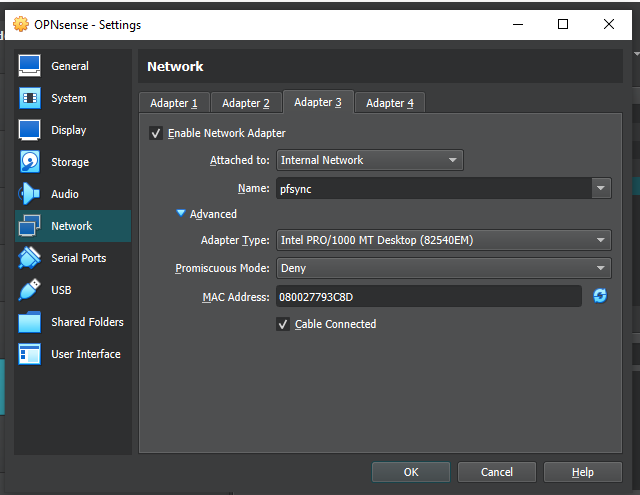Image resolution: width=640 pixels, height=495 pixels.
Task: Open the internal network Name dropdown arrow
Action: pyautogui.click(x=601, y=188)
